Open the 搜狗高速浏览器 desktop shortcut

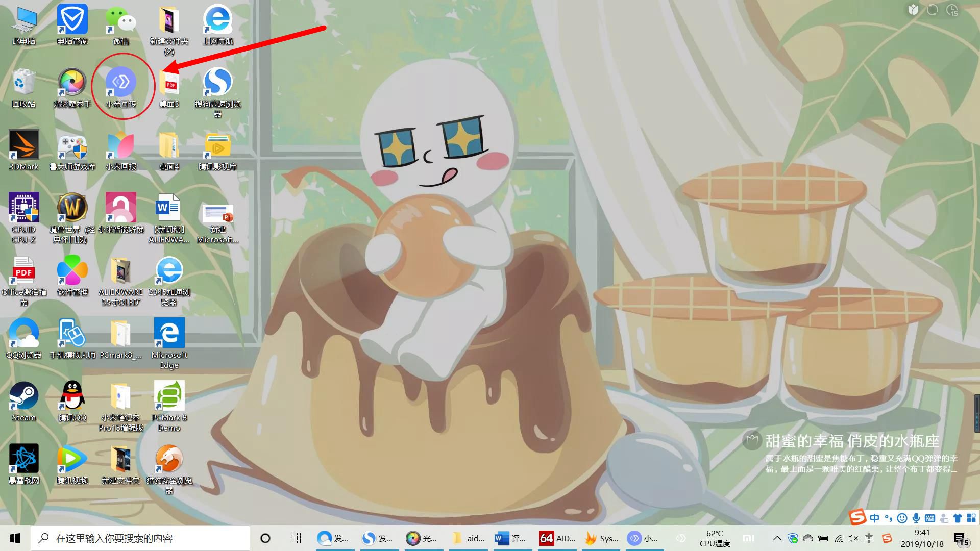[x=218, y=82]
